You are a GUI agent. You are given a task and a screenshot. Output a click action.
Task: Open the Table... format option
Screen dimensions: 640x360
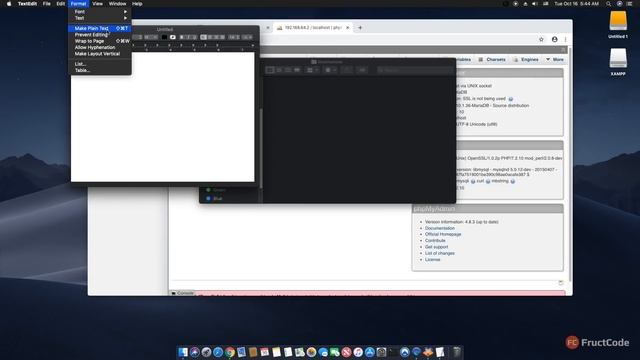point(100,70)
